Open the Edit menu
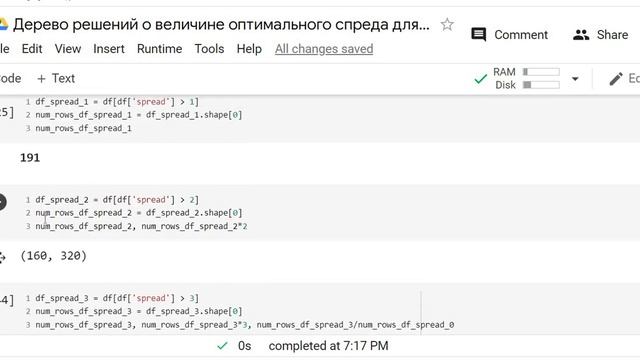Screen dimensions: 640x360 click(x=32, y=49)
